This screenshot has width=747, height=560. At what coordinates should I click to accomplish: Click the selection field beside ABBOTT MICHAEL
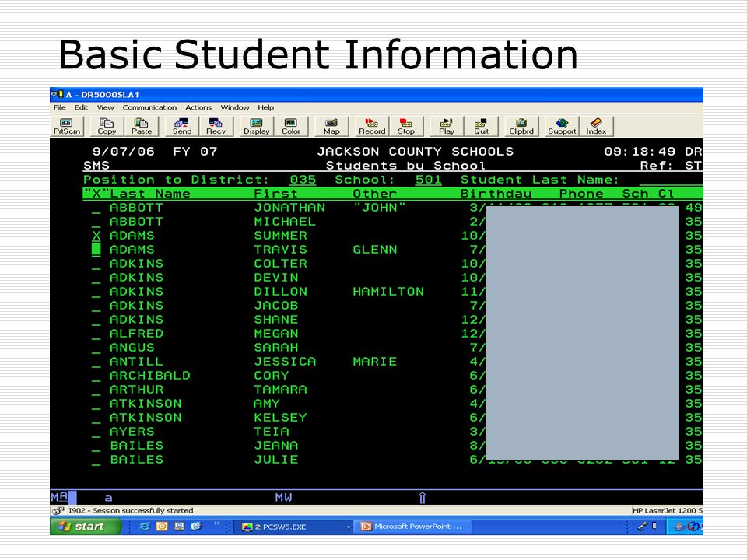point(96,222)
